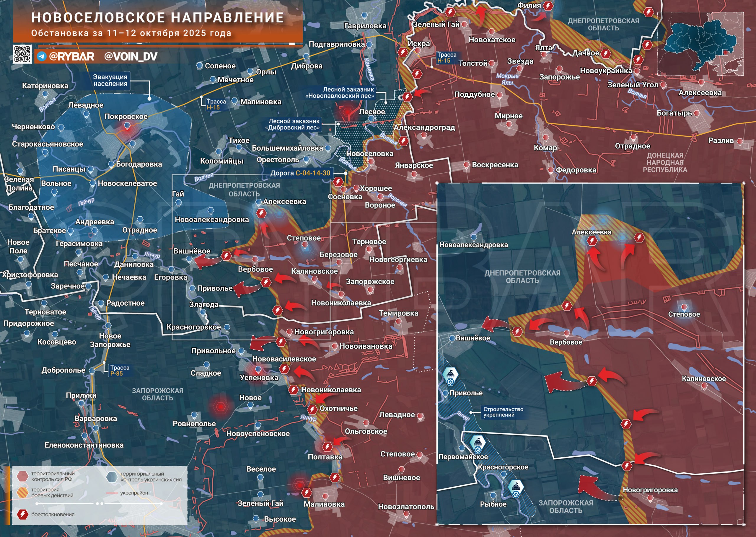The height and width of the screenshot is (537, 756).
Task: Click the QR code beside the channel names
Action: point(22,54)
